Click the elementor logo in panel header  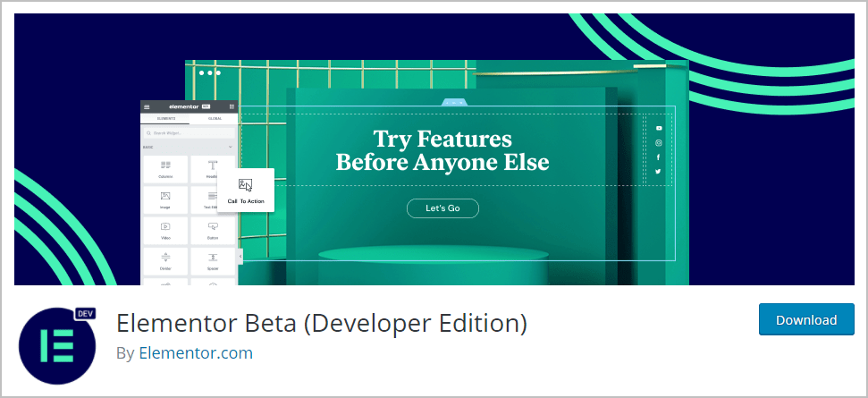[x=184, y=106]
